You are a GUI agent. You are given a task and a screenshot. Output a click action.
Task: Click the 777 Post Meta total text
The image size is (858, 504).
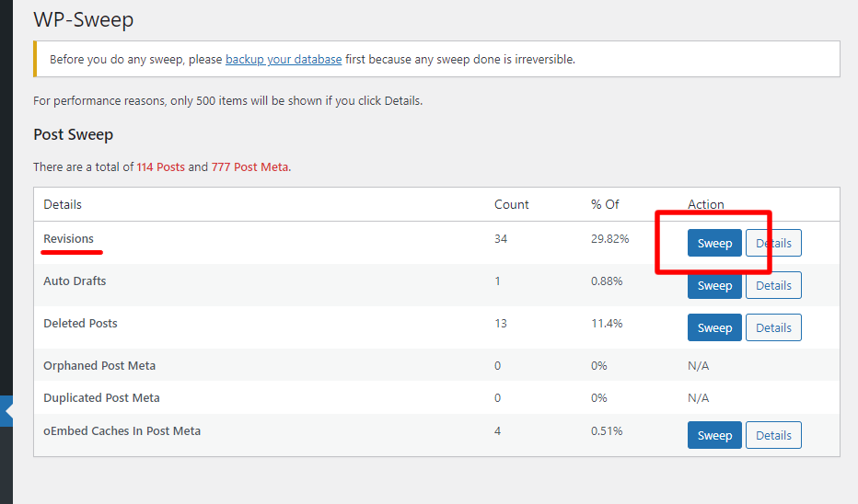(x=250, y=166)
